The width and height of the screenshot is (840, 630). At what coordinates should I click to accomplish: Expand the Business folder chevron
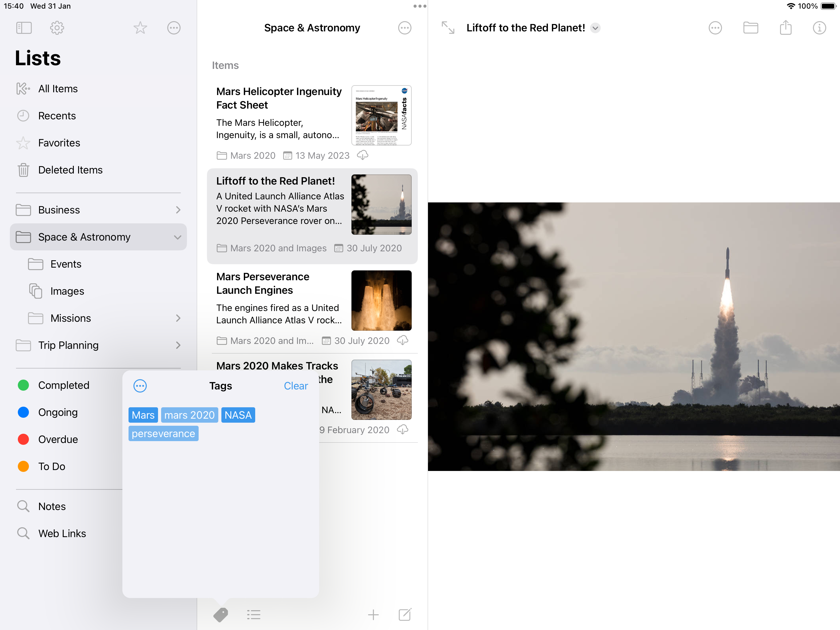(178, 210)
